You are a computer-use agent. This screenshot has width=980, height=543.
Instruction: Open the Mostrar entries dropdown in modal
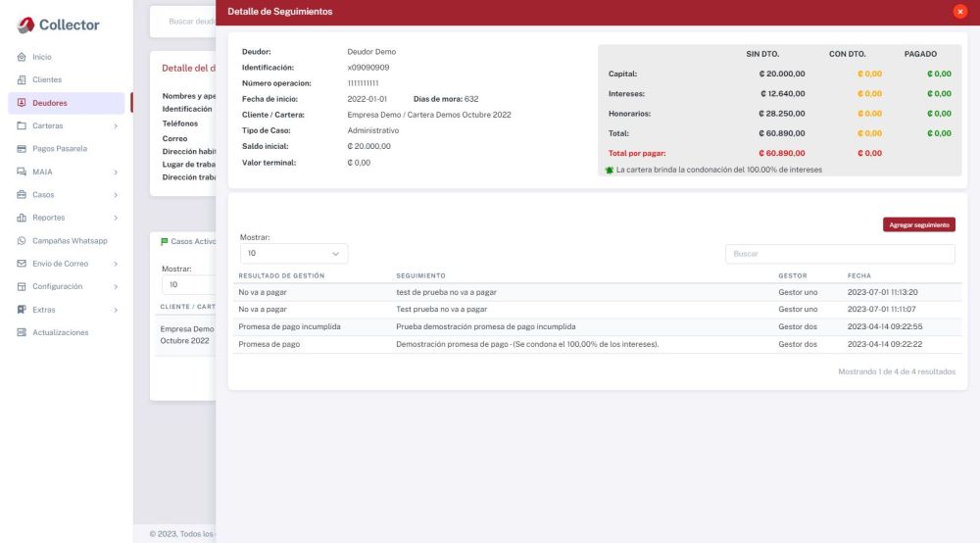pos(293,254)
